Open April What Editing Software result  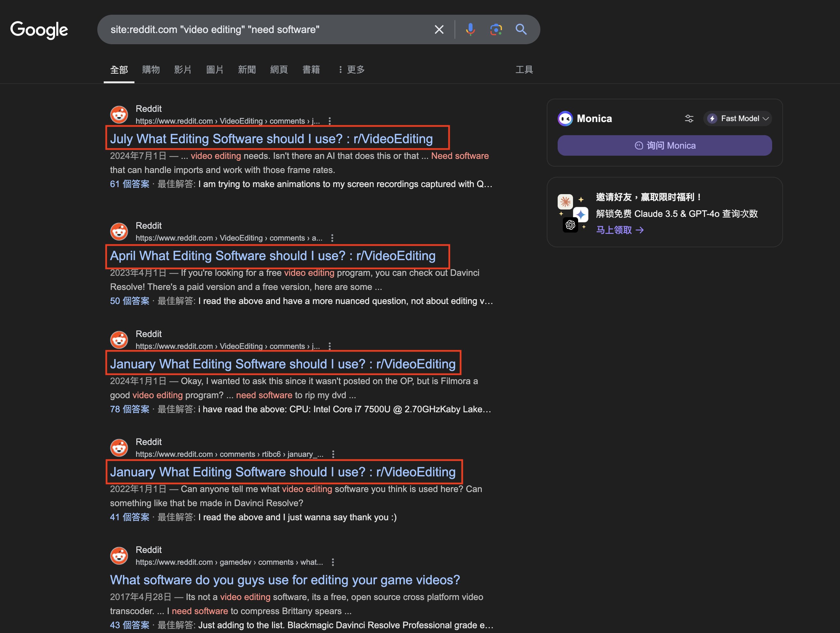pyautogui.click(x=273, y=256)
